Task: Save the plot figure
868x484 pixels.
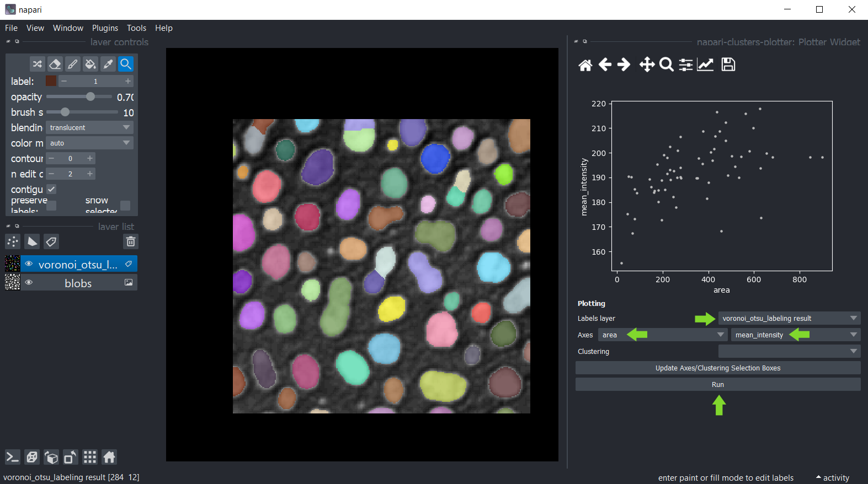Action: pos(728,64)
